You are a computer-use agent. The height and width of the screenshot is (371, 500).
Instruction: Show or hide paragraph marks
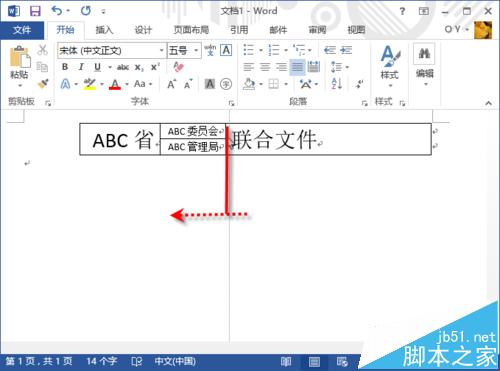(x=359, y=84)
